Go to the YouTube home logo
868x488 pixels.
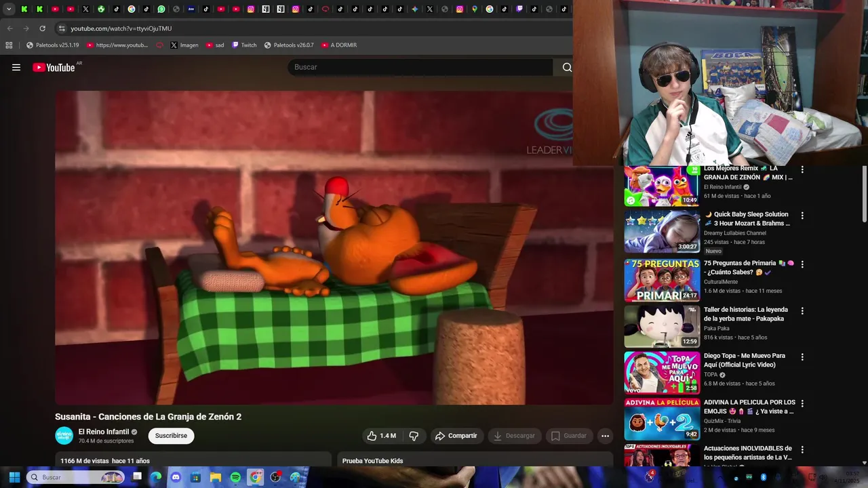coord(54,67)
